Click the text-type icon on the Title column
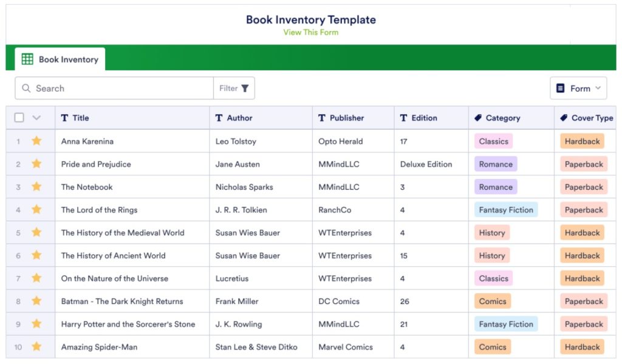Viewport: 622px width, 364px height. point(64,118)
